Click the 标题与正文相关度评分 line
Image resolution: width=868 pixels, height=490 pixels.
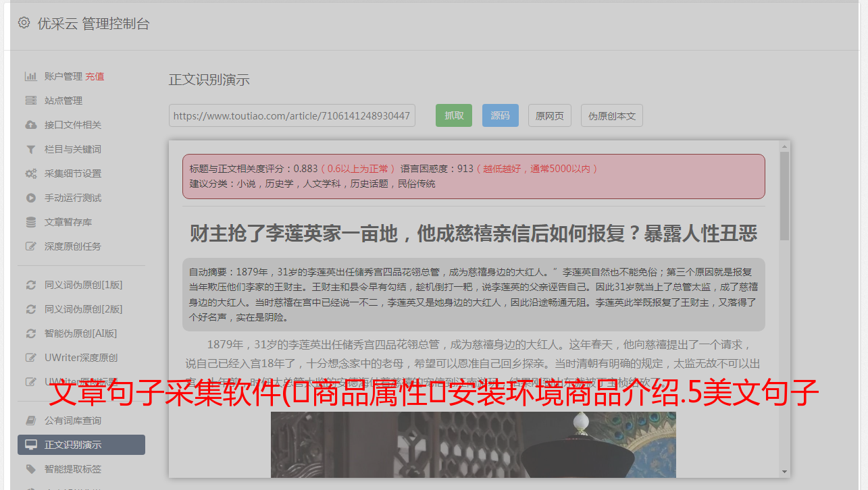click(x=394, y=169)
